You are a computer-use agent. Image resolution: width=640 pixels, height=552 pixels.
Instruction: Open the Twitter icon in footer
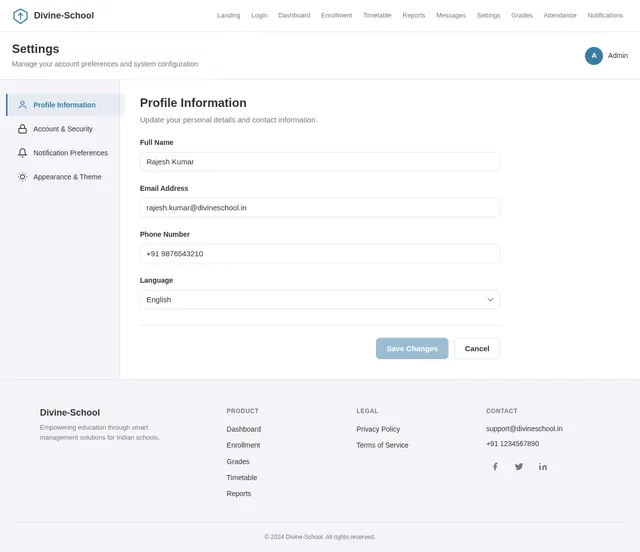pos(519,466)
